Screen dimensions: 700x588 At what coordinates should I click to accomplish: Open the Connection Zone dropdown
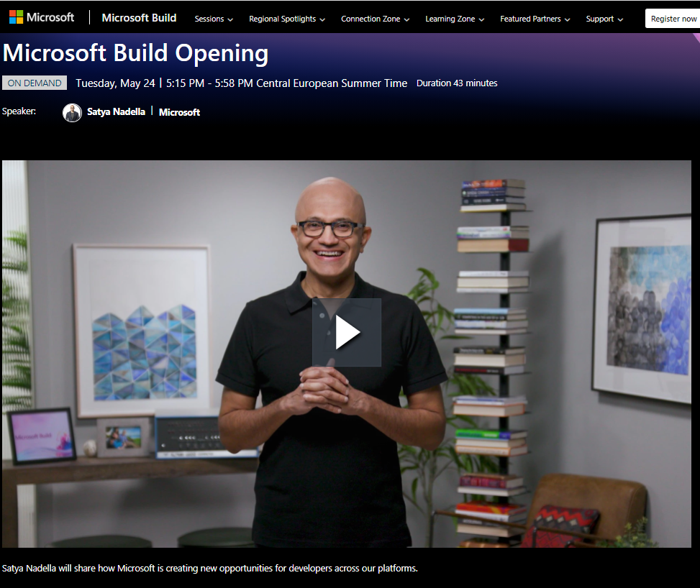(375, 19)
